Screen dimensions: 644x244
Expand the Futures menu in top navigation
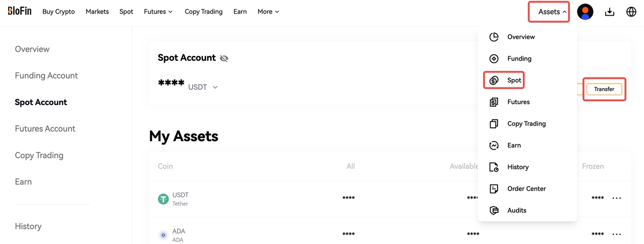coord(158,12)
